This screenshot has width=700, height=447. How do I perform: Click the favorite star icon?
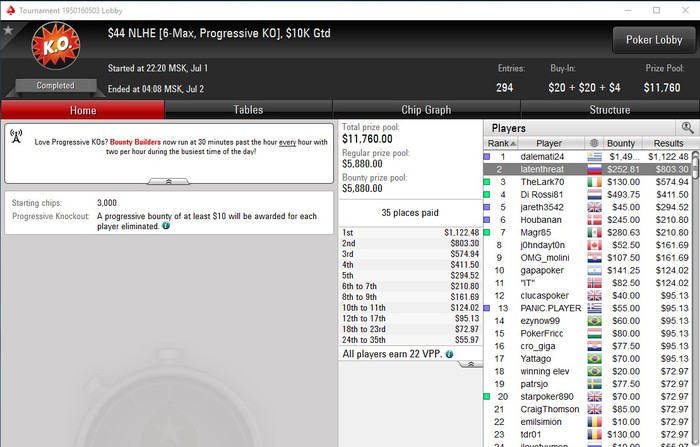8,30
